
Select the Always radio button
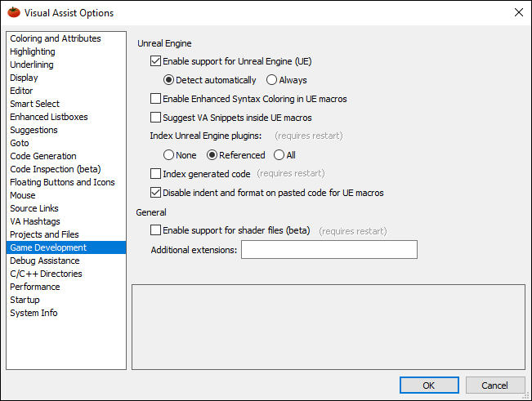tap(272, 80)
